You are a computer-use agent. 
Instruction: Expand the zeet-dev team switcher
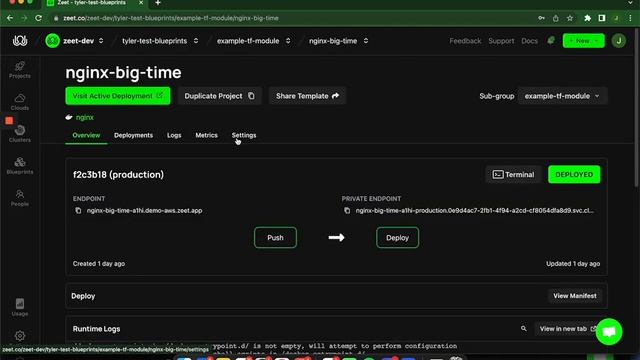[101, 41]
